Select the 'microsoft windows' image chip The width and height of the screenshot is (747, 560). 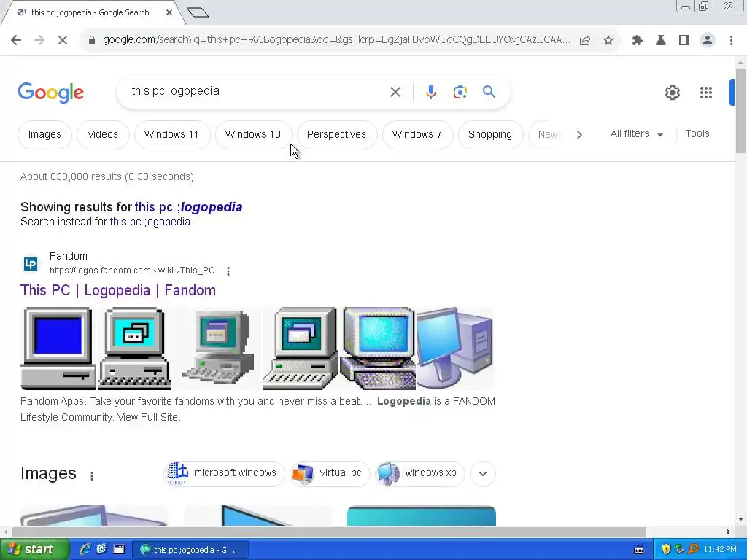coord(224,473)
